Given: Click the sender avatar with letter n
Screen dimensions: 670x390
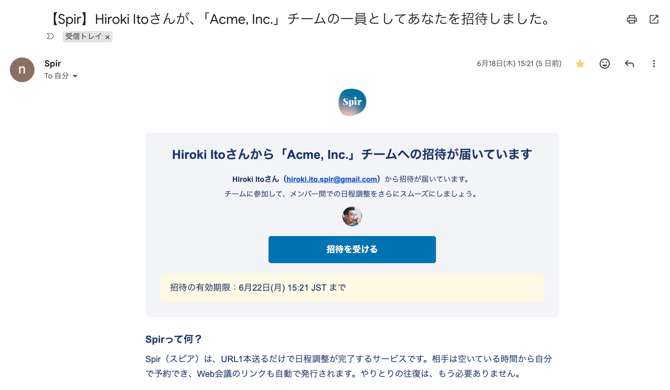Looking at the screenshot, I should [22, 70].
